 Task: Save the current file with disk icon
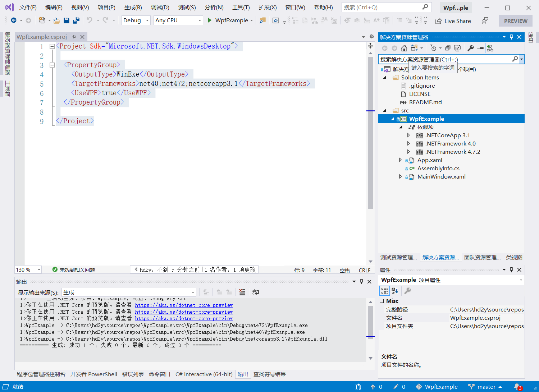(66, 20)
